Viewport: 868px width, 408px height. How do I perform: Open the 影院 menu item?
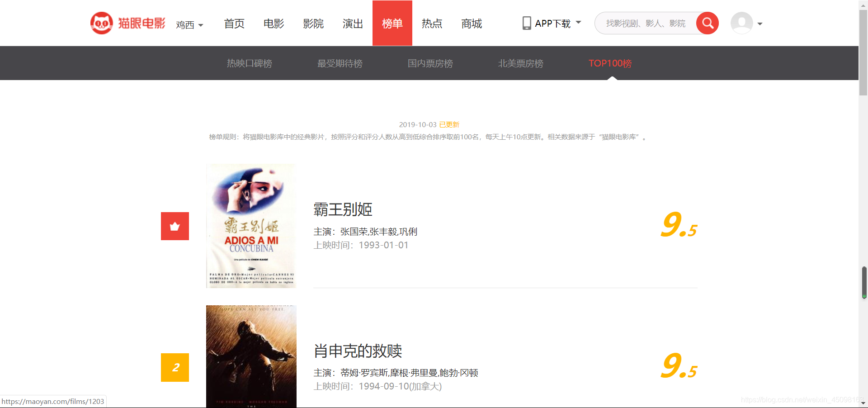tap(313, 24)
